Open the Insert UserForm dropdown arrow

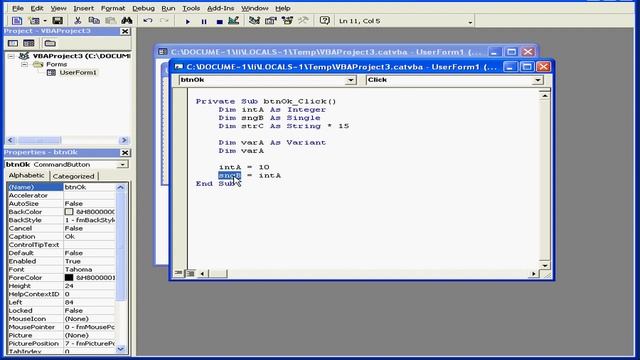point(45,21)
